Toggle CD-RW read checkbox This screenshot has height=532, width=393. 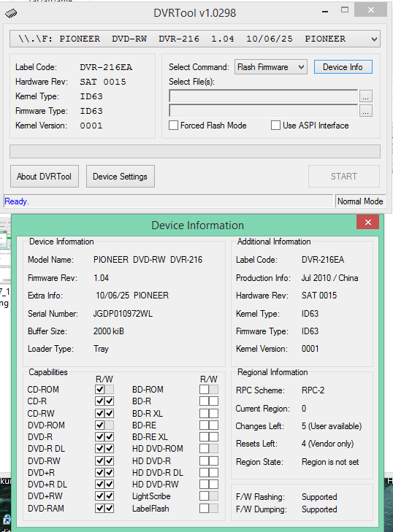tap(100, 413)
